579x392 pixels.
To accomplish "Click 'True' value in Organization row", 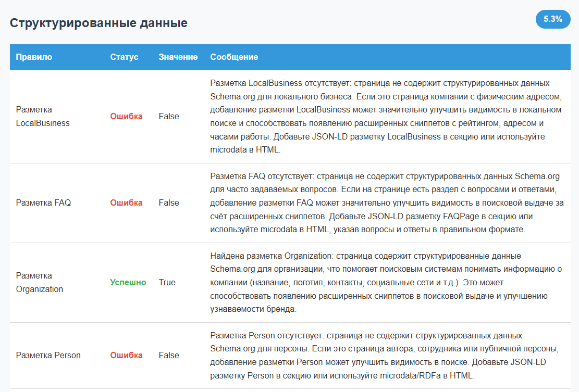I will point(167,283).
